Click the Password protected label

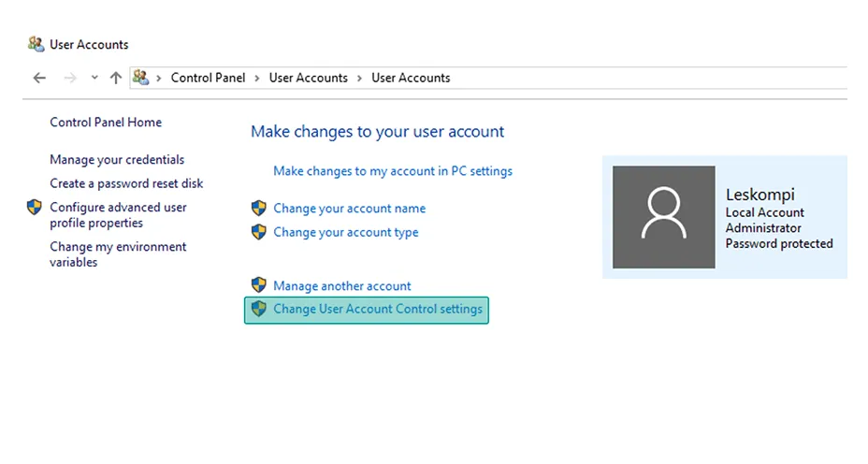pos(779,243)
